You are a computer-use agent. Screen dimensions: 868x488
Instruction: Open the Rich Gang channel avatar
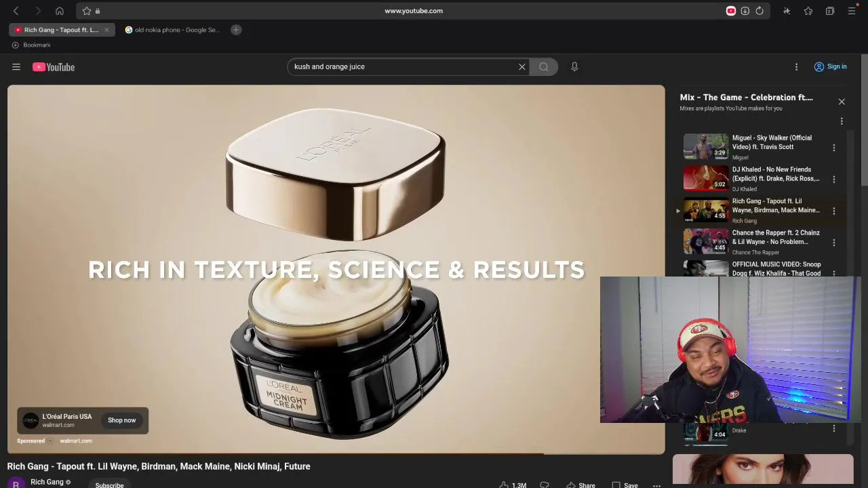(16, 484)
